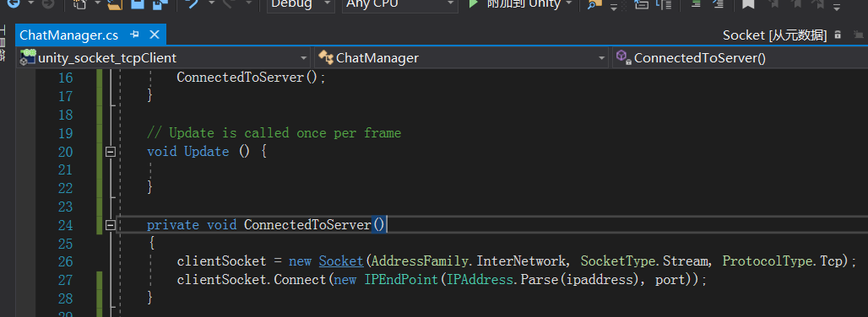Open the Debug configuration dropdown

(301, 4)
